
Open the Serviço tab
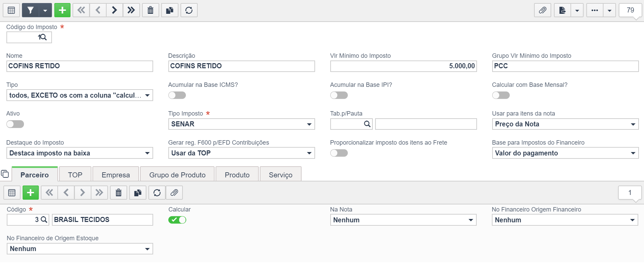[281, 175]
